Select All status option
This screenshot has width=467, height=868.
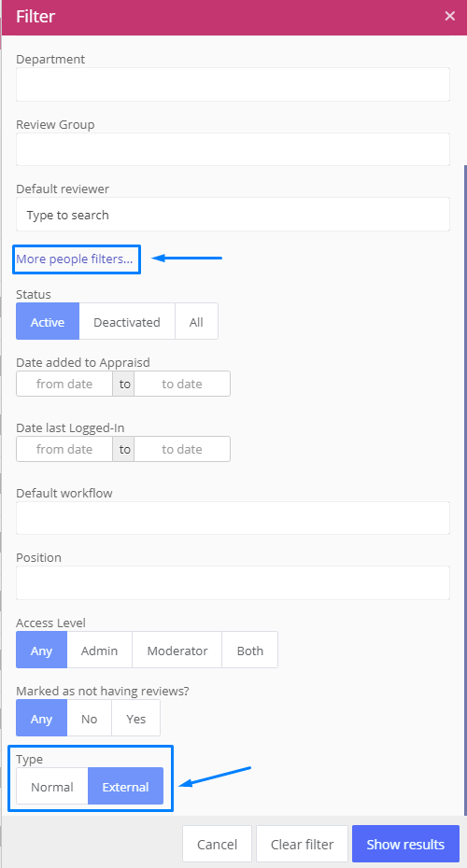[x=196, y=321]
